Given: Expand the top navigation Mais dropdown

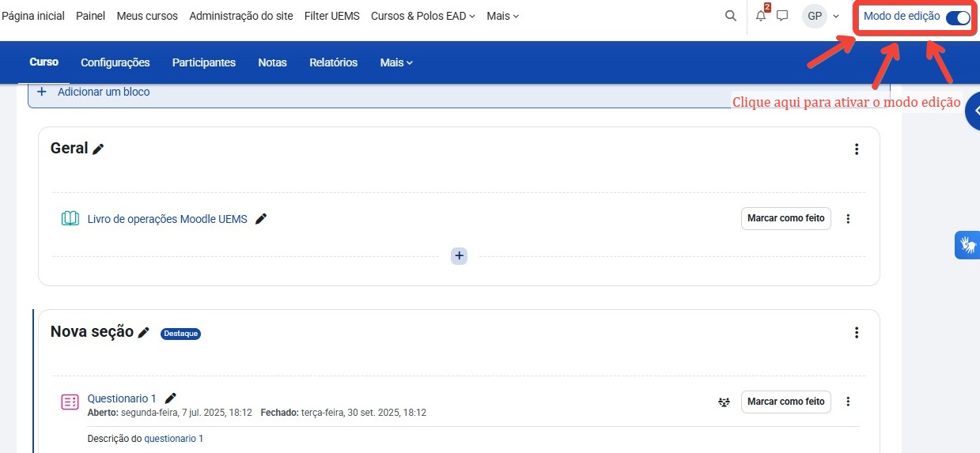Looking at the screenshot, I should click(503, 16).
